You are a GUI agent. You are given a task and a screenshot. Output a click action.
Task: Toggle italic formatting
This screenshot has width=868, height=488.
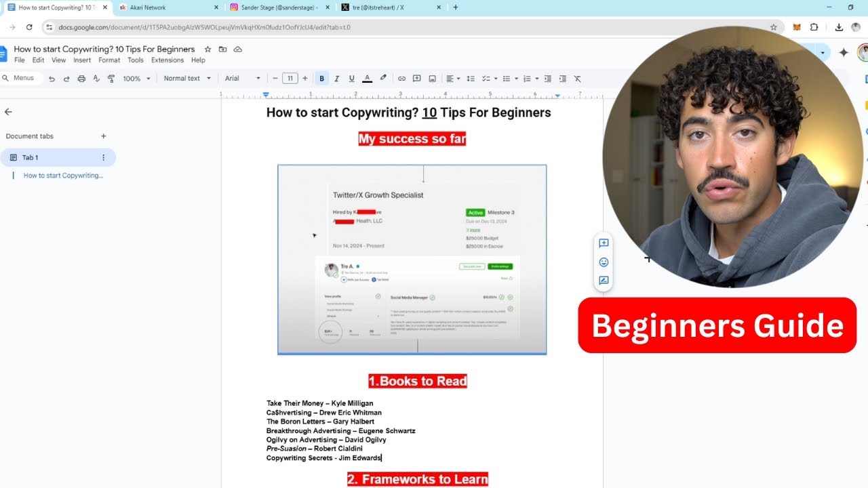coord(337,79)
